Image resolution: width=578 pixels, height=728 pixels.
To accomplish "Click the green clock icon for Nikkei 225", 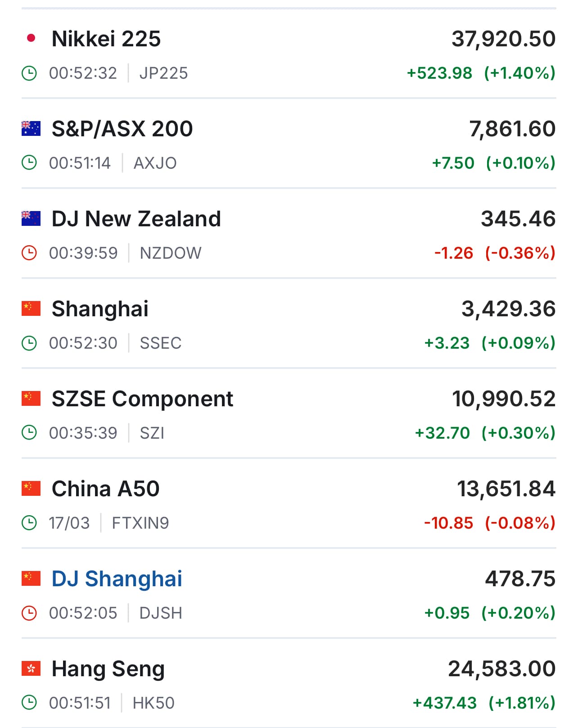I will (29, 73).
